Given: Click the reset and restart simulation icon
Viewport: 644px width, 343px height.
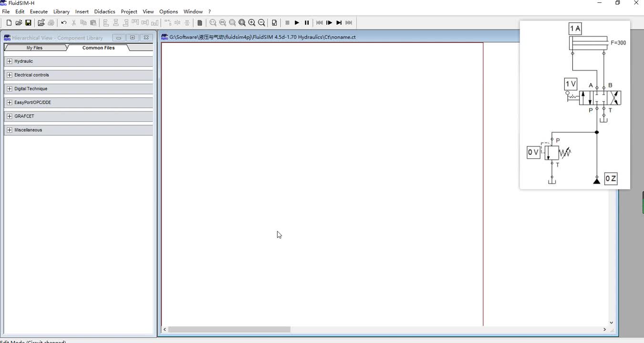Looking at the screenshot, I should tap(320, 23).
